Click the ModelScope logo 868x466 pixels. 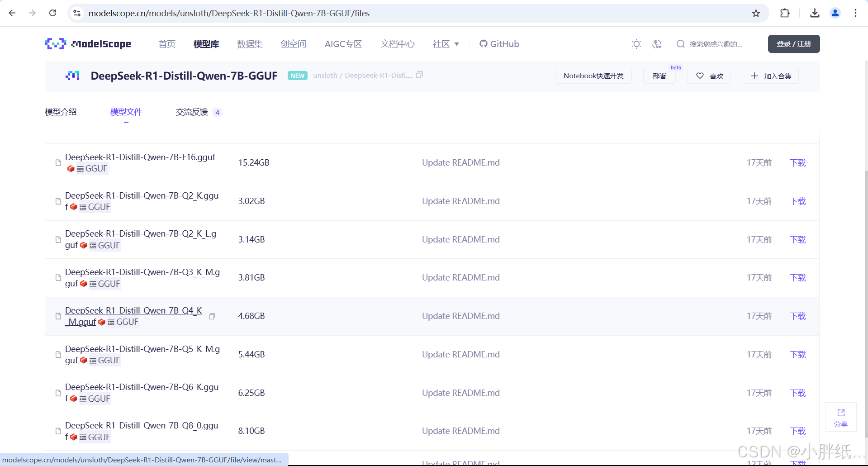tap(88, 44)
